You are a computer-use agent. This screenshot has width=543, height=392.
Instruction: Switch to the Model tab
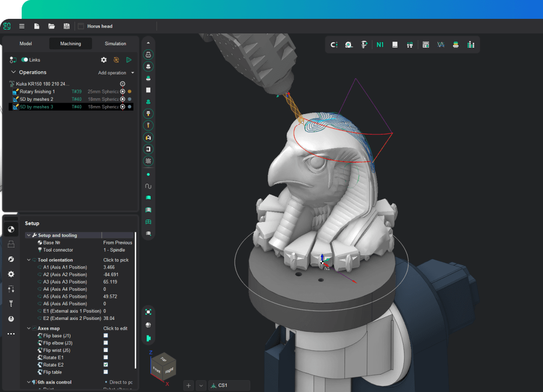26,44
